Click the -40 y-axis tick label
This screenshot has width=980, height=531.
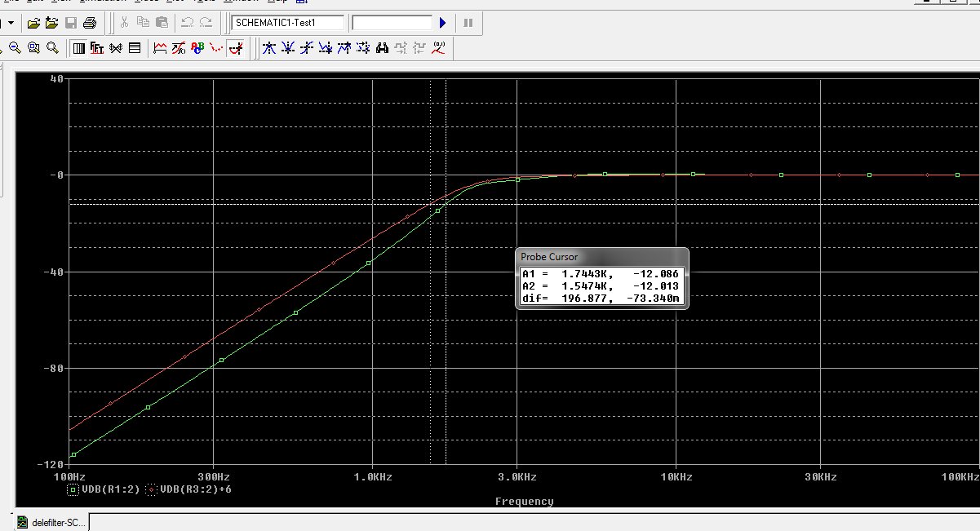[x=53, y=272]
